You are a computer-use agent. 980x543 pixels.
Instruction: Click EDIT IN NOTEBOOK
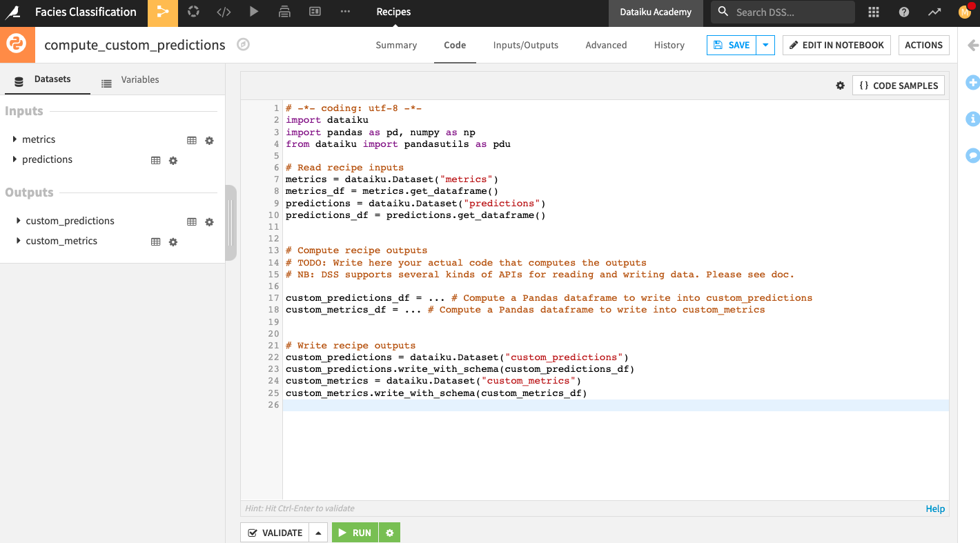(x=836, y=44)
